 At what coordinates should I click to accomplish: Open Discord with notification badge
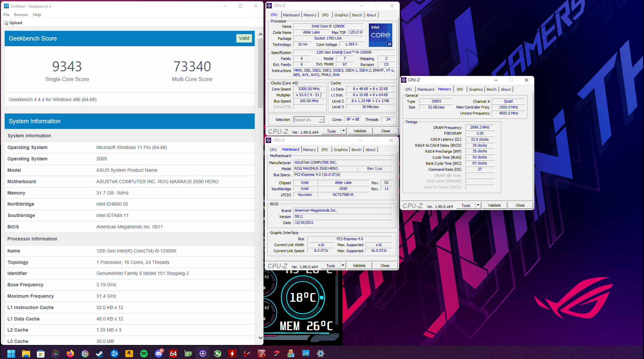coord(159,353)
